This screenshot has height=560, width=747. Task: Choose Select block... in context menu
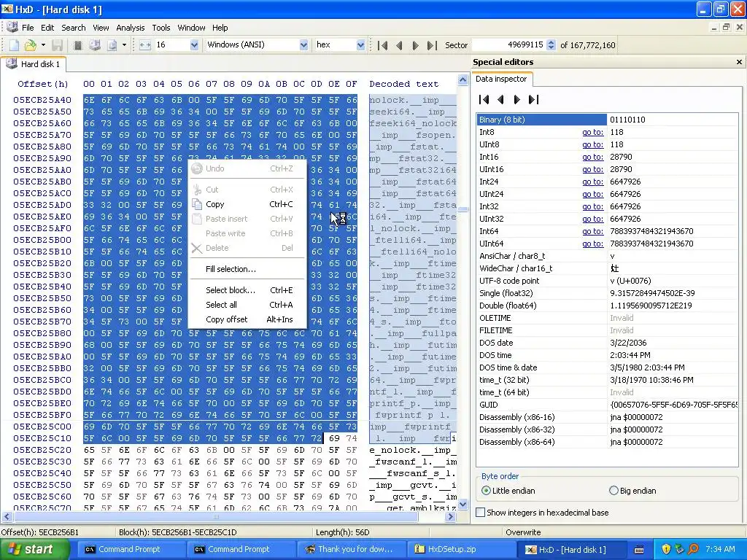tap(247, 290)
